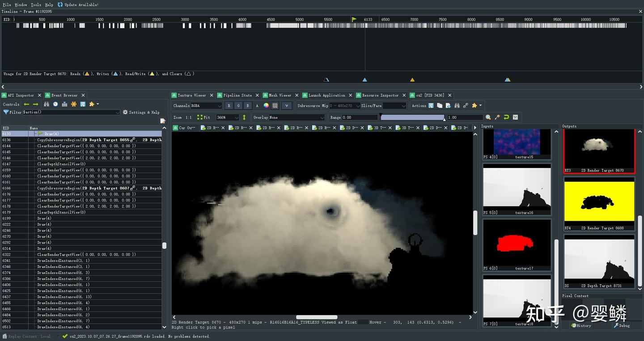Open pixel History
The height and width of the screenshot is (341, 644).
click(x=581, y=325)
